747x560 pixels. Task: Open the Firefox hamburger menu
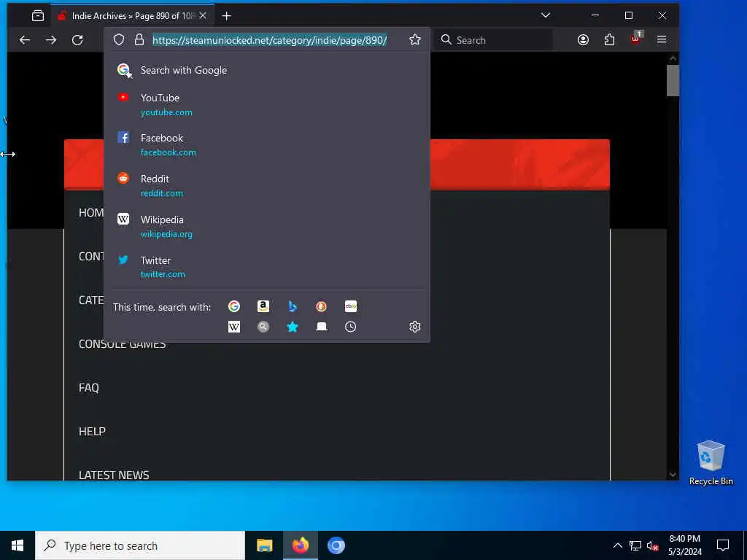(x=662, y=39)
